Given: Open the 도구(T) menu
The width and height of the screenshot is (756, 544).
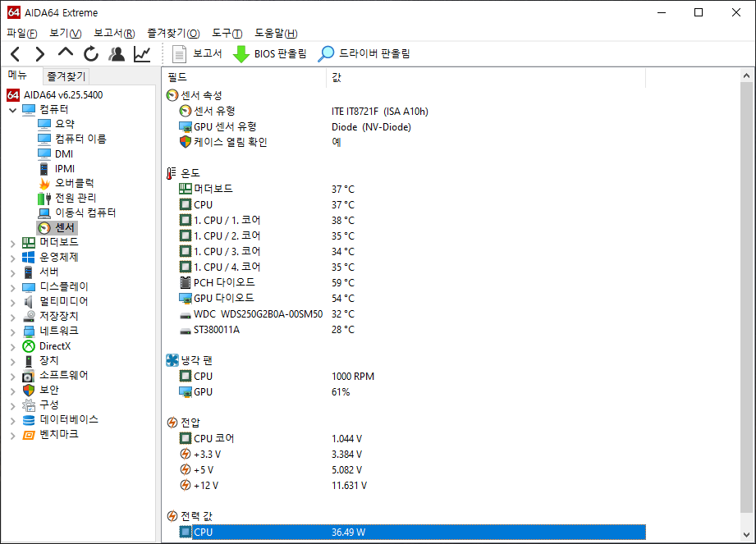Looking at the screenshot, I should point(227,34).
